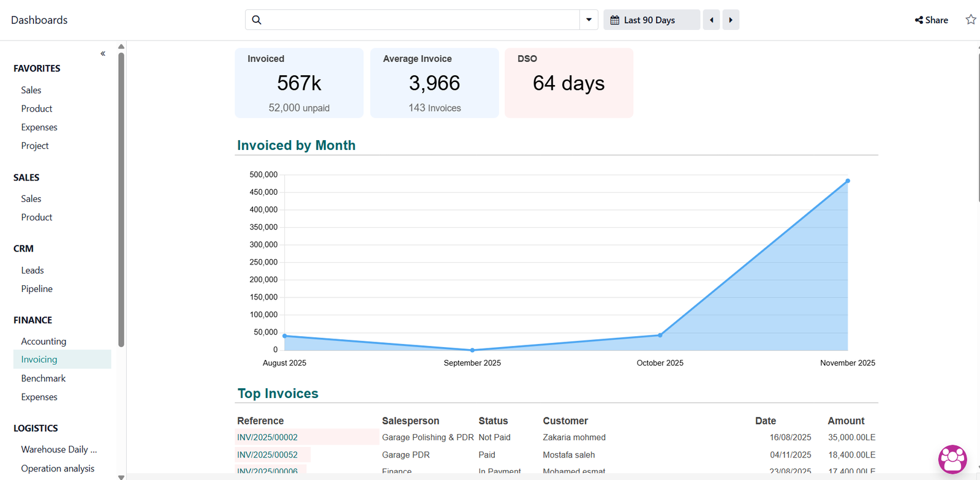Screen dimensions: 980x480
Task: Open the Last 90 Days date filter
Action: 651,20
